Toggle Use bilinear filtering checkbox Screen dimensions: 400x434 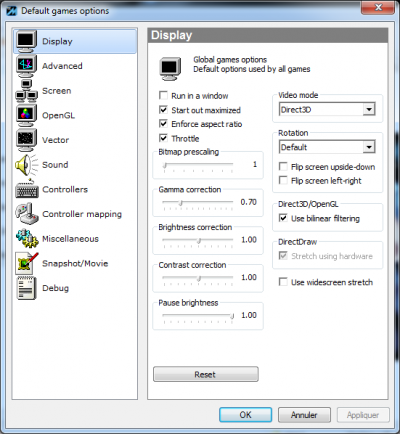point(283,218)
